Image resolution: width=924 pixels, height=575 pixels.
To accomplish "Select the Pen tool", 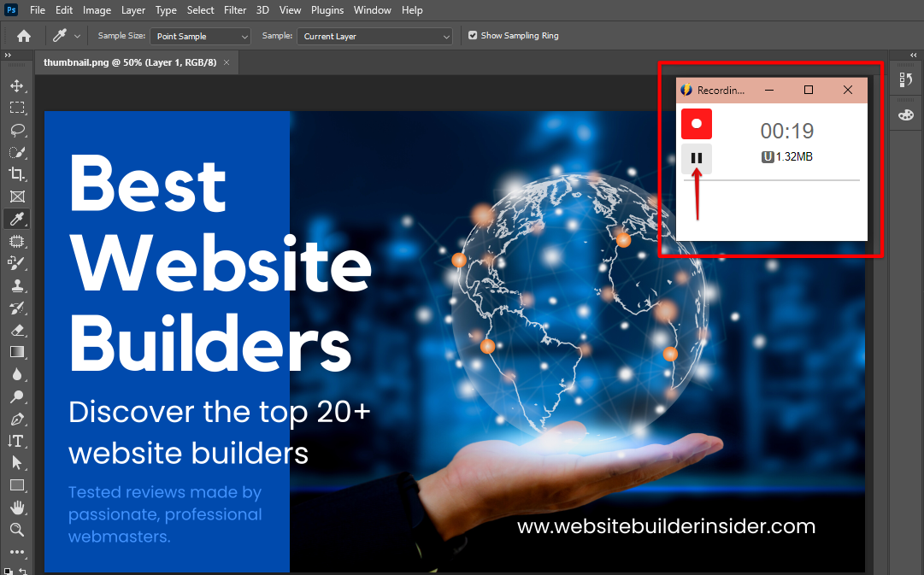I will (17, 419).
